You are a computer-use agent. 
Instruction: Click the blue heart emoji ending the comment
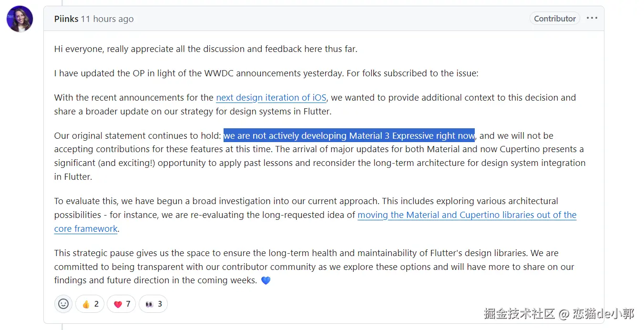[x=266, y=280]
